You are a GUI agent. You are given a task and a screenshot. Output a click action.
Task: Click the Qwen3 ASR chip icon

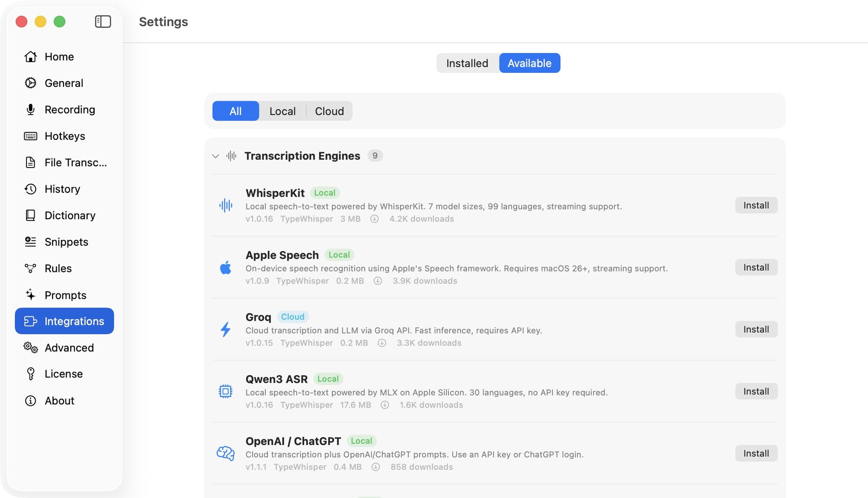tap(226, 392)
